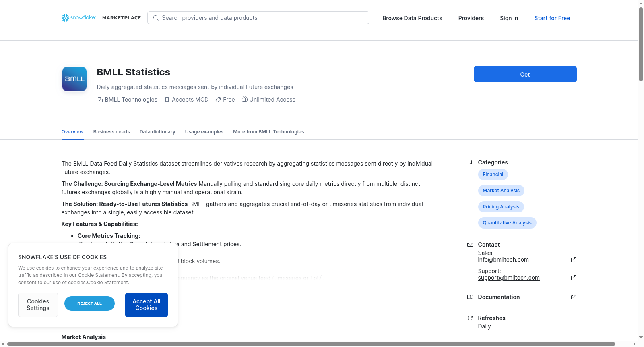Click the Documentation book icon

pyautogui.click(x=470, y=297)
